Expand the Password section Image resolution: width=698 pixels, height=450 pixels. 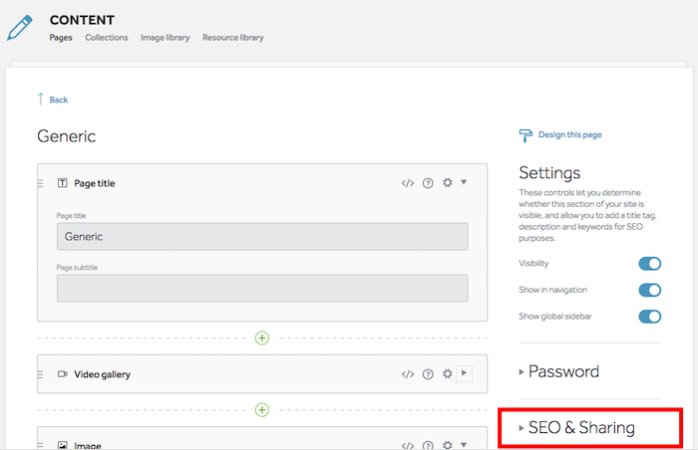(559, 371)
